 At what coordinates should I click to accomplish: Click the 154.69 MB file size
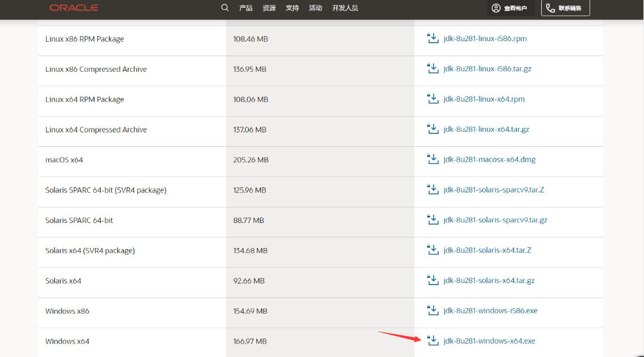coord(251,311)
